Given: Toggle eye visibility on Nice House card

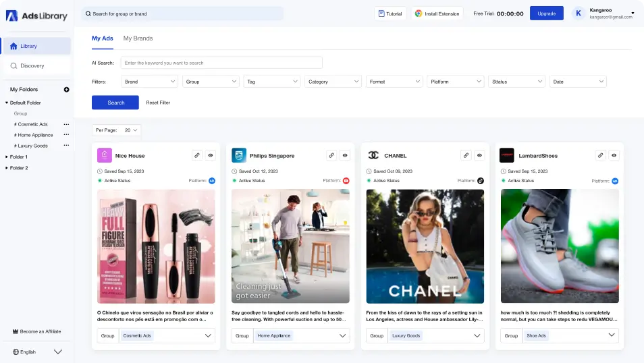Looking at the screenshot, I should [x=211, y=155].
